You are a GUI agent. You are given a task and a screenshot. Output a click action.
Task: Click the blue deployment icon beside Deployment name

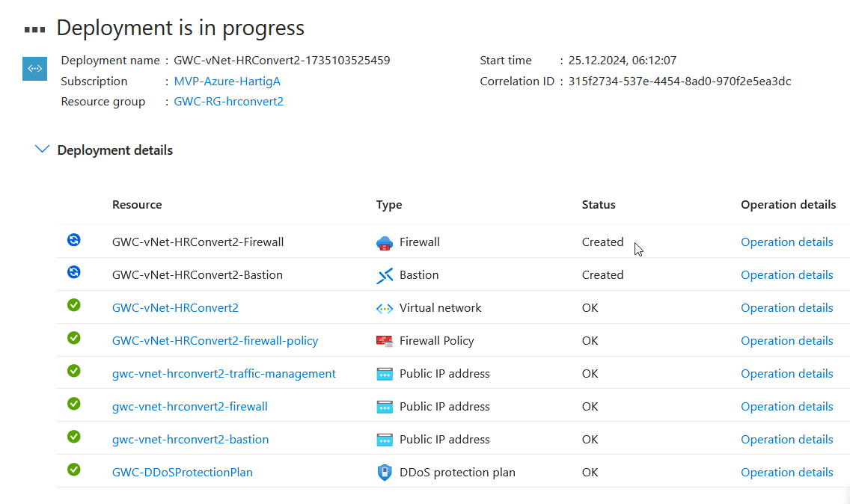click(34, 68)
